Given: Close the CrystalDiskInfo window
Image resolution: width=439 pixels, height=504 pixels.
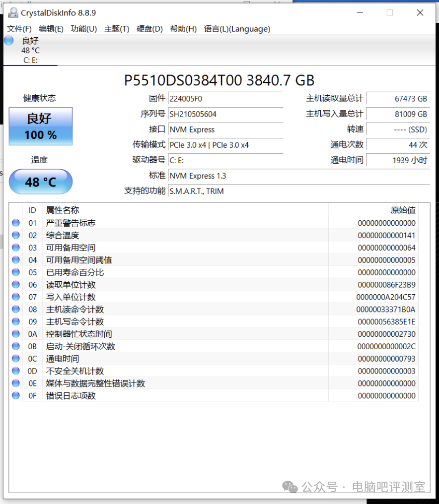Looking at the screenshot, I should pyautogui.click(x=420, y=12).
